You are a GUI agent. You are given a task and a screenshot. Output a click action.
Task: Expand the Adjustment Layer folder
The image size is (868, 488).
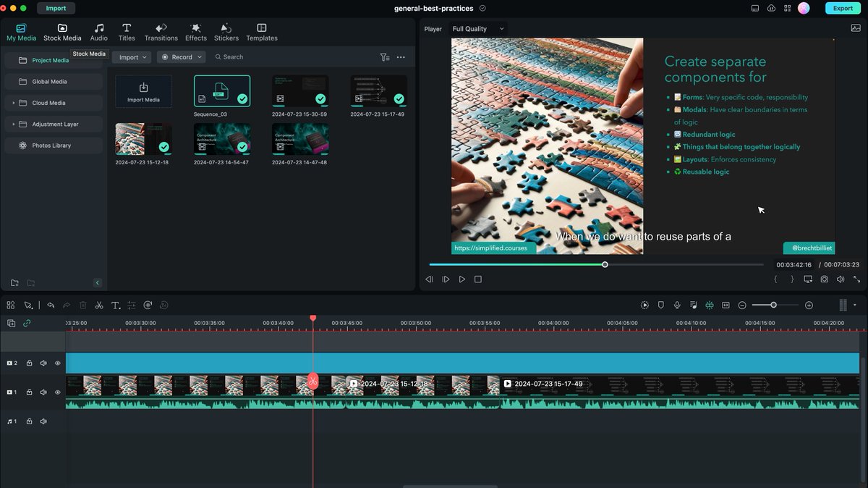[x=14, y=125]
